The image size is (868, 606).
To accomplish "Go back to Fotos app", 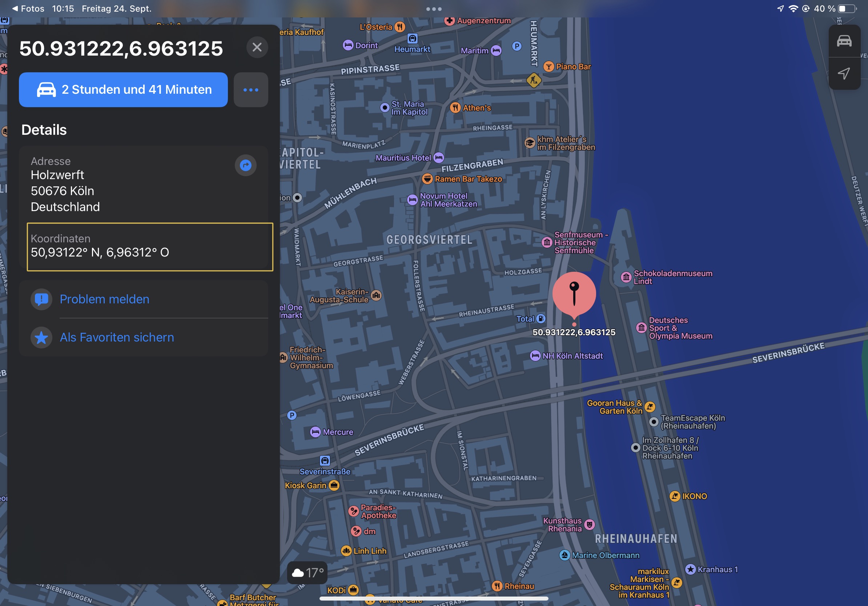I will coord(28,8).
